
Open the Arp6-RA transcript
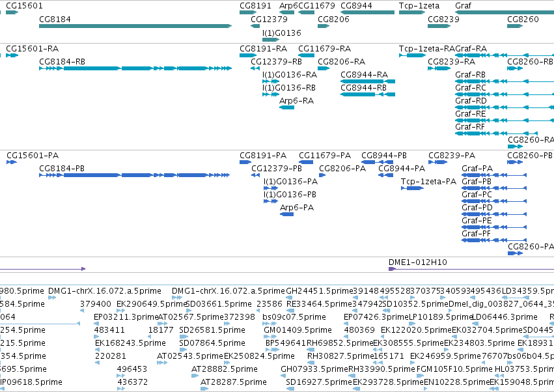(x=286, y=107)
